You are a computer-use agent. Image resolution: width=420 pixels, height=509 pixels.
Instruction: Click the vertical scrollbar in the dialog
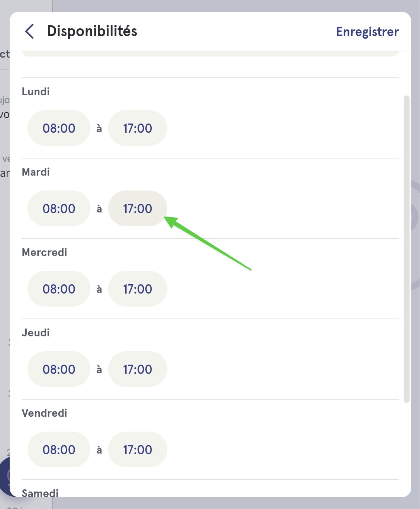(406, 249)
